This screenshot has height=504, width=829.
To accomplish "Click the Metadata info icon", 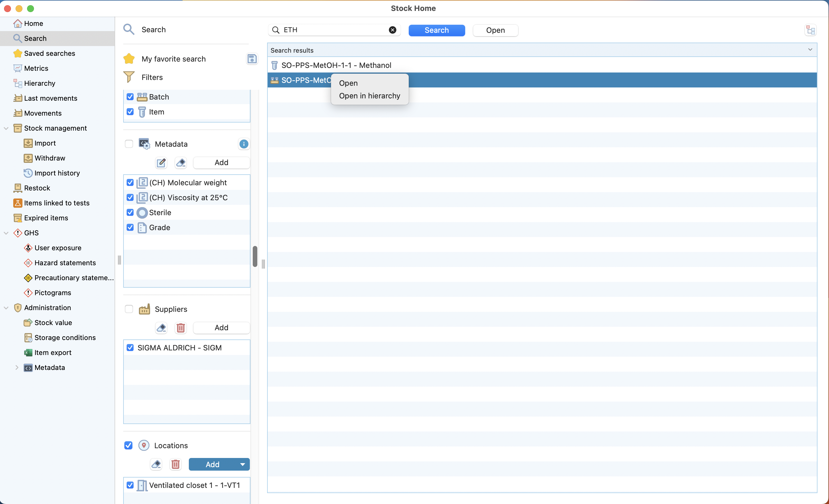I will tap(244, 144).
